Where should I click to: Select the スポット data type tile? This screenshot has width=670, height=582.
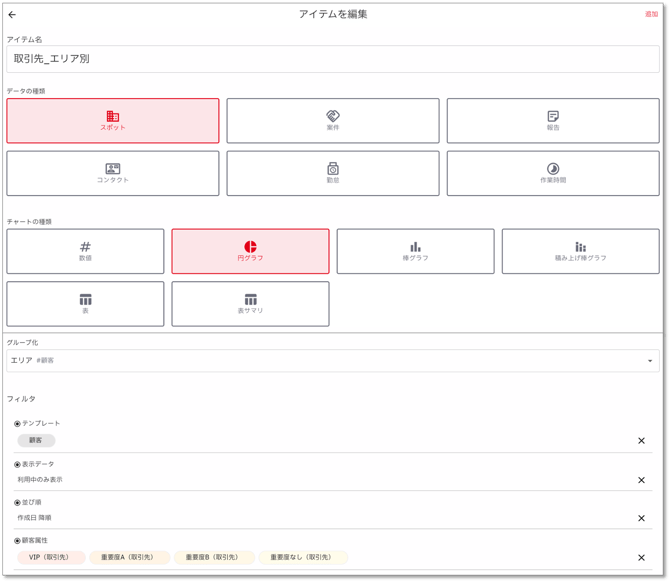coord(113,121)
